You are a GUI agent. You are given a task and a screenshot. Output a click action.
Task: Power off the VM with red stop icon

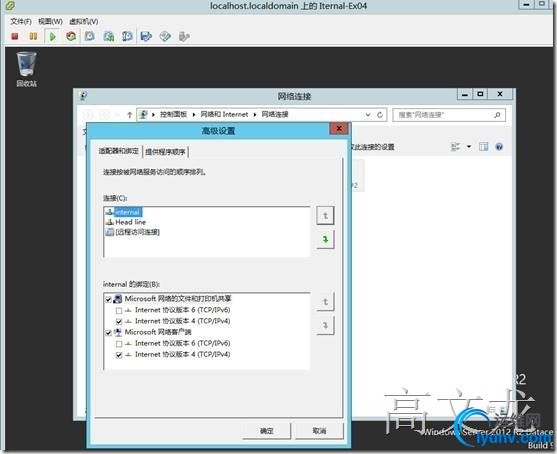(x=15, y=36)
